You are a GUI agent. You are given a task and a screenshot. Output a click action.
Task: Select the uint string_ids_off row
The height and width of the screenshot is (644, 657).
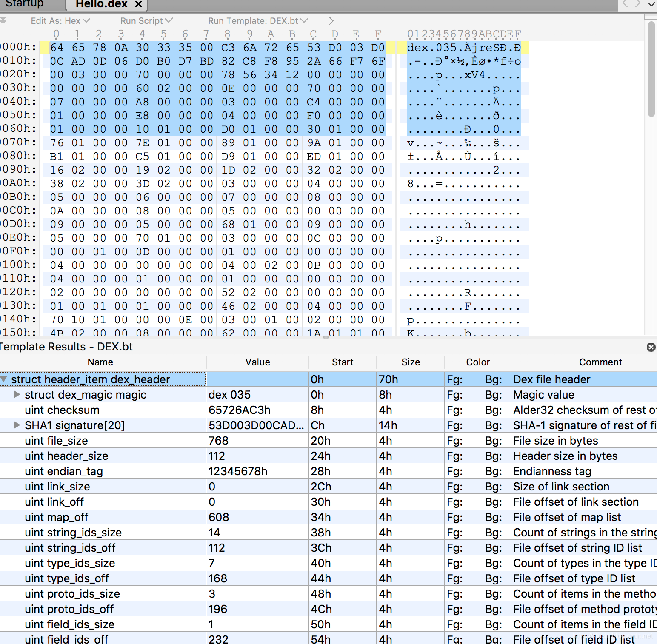pyautogui.click(x=328, y=547)
